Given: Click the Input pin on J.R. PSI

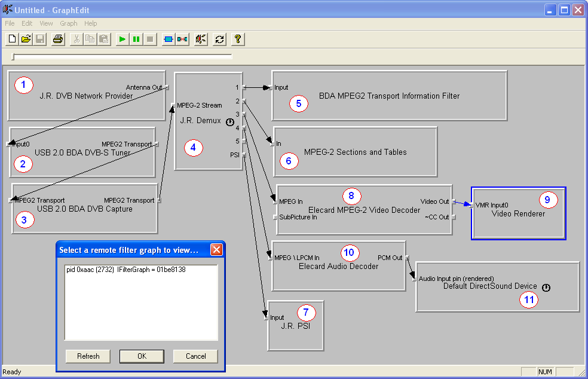Looking at the screenshot, I should [267, 318].
